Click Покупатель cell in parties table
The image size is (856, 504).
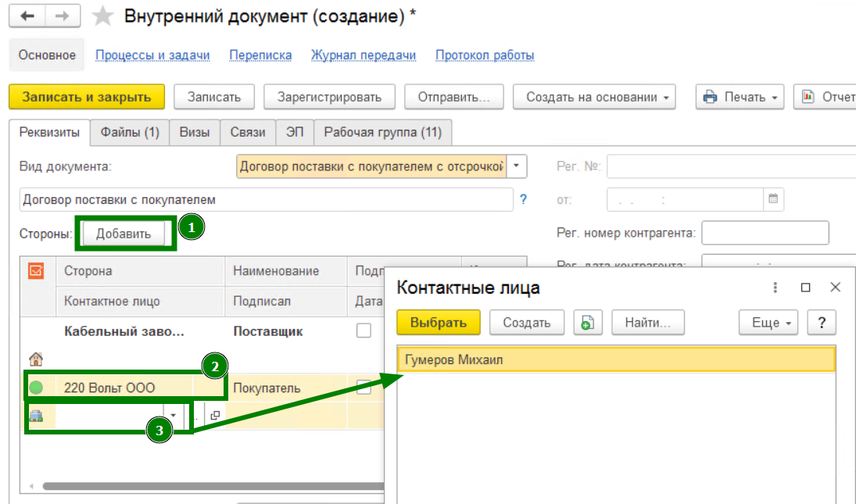click(x=267, y=388)
